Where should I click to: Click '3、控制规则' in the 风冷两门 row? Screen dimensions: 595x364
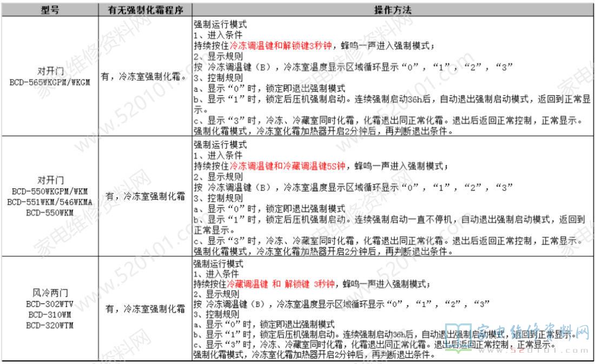[x=216, y=314]
